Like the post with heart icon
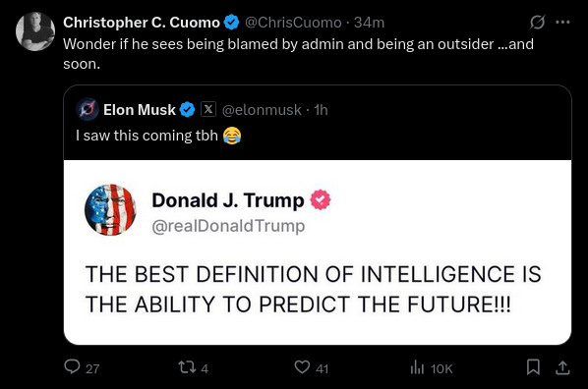 tap(302, 366)
